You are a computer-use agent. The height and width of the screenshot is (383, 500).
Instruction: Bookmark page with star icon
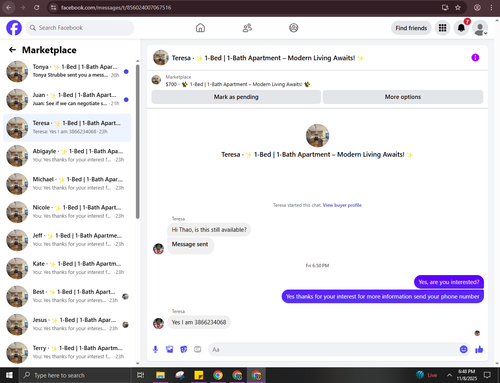pyautogui.click(x=458, y=7)
